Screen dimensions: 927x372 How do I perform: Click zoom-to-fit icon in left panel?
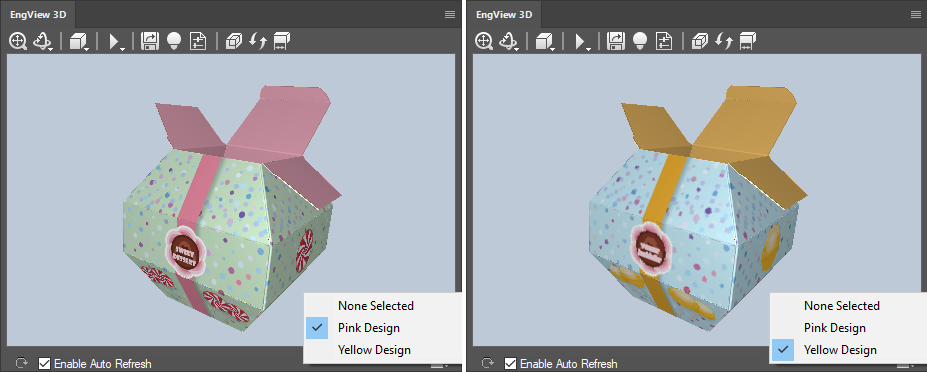point(18,41)
